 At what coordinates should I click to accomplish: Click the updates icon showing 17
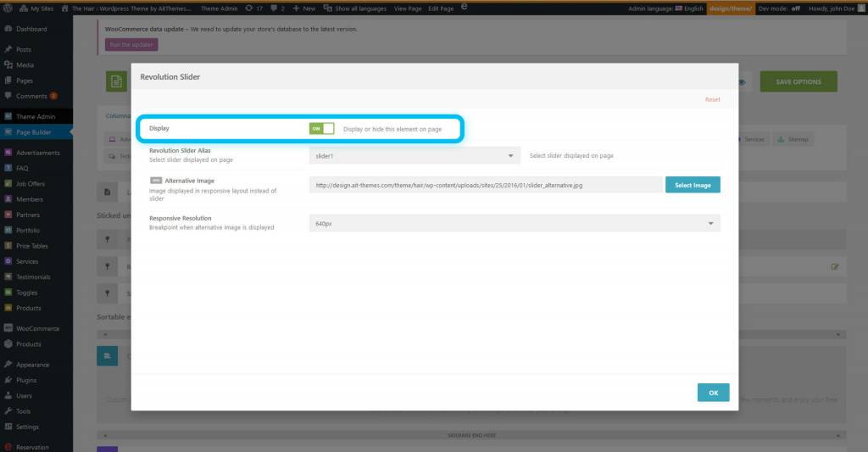coord(254,8)
